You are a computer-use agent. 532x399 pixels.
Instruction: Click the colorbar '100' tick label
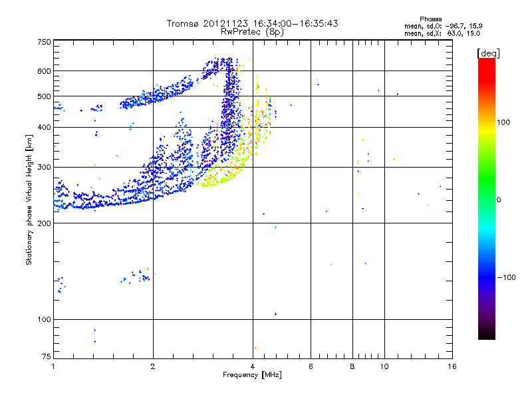pyautogui.click(x=503, y=122)
